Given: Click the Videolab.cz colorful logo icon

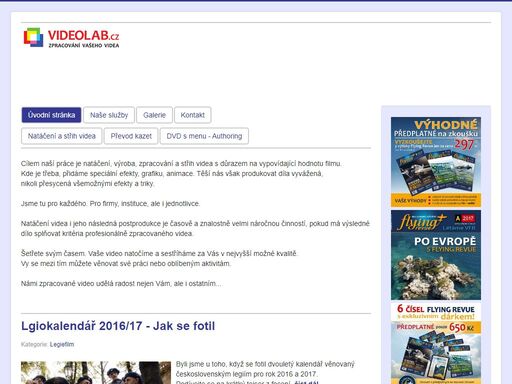Looking at the screenshot, I should point(33,37).
